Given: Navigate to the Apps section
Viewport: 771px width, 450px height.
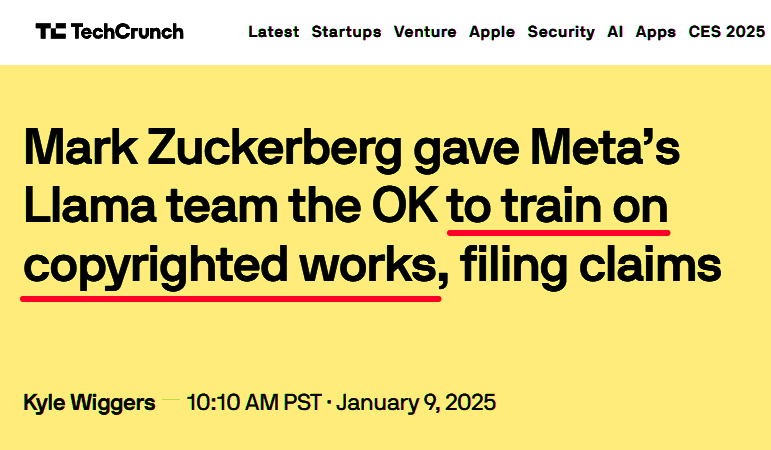Looking at the screenshot, I should click(656, 31).
